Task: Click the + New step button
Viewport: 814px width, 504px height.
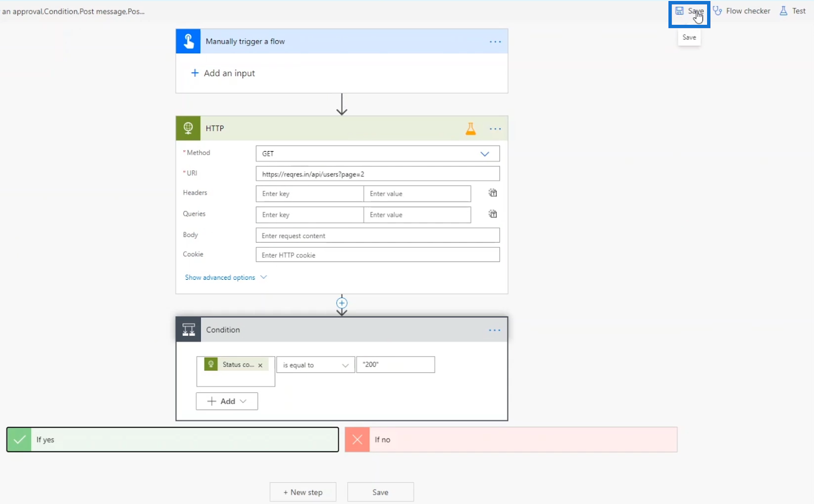Action: (303, 492)
